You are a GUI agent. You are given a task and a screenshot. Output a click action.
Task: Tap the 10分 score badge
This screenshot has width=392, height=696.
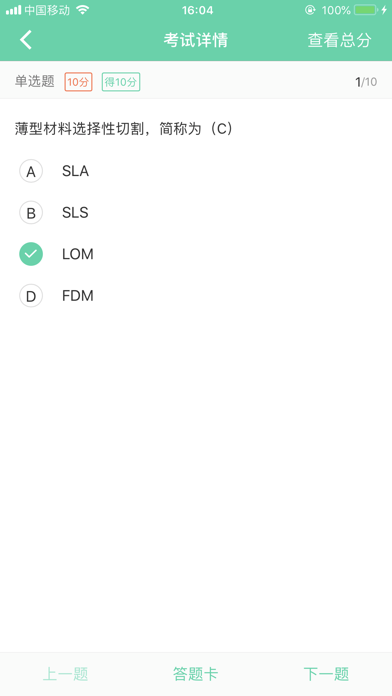[79, 82]
